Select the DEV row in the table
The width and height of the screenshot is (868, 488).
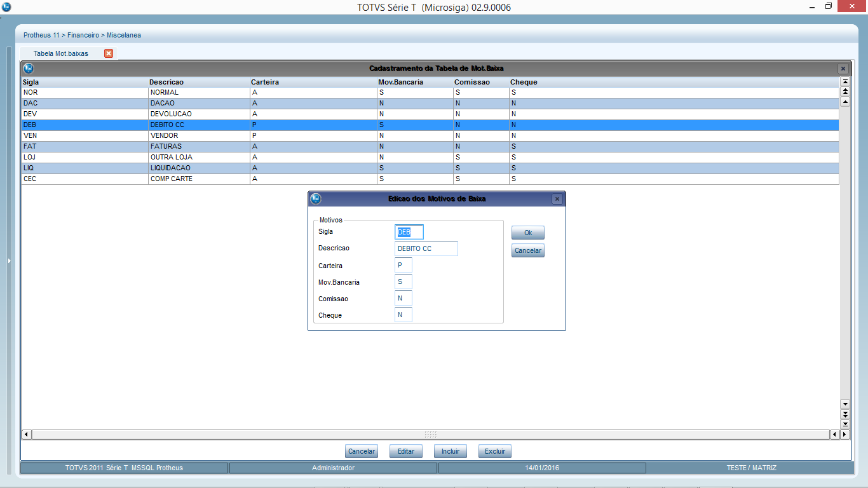point(430,114)
